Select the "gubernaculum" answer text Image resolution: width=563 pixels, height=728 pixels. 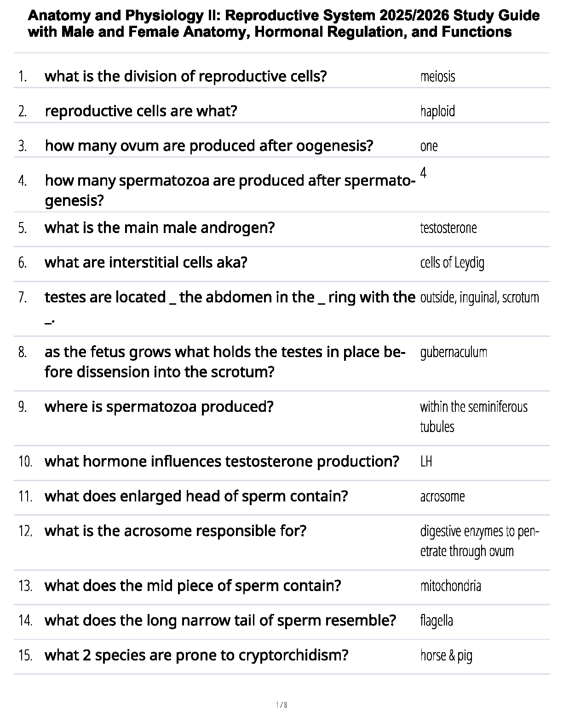[454, 353]
